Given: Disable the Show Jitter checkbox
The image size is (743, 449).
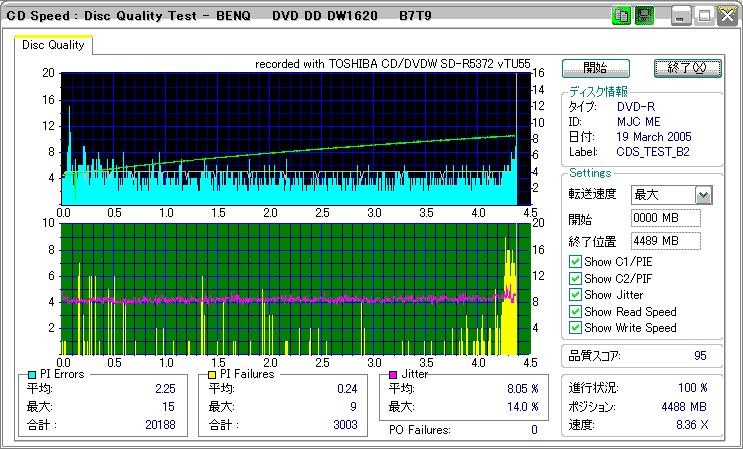Looking at the screenshot, I should click(575, 295).
